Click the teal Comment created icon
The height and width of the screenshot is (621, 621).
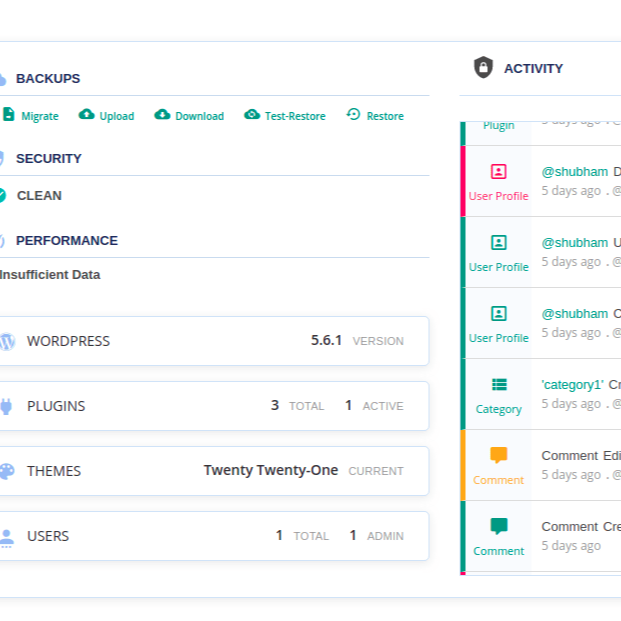click(x=499, y=526)
